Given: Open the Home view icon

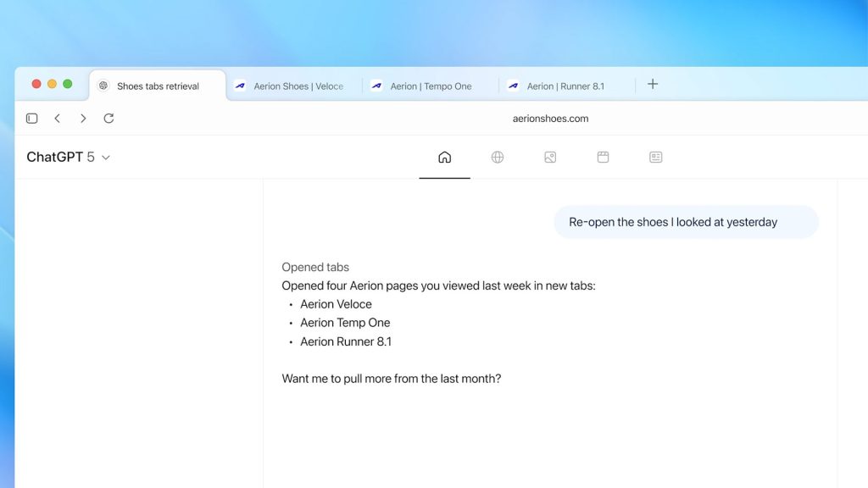Looking at the screenshot, I should pos(444,158).
